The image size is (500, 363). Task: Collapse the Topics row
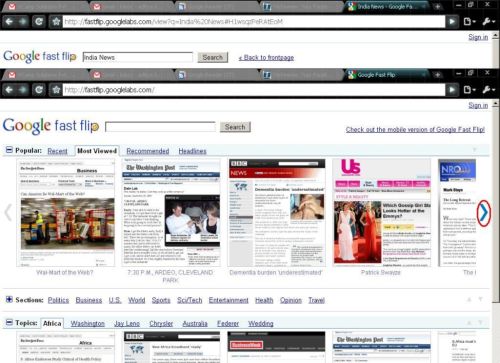point(9,322)
